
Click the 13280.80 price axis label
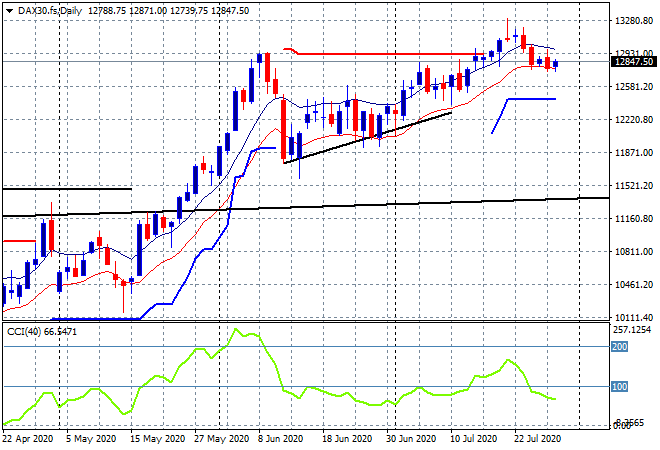click(634, 21)
